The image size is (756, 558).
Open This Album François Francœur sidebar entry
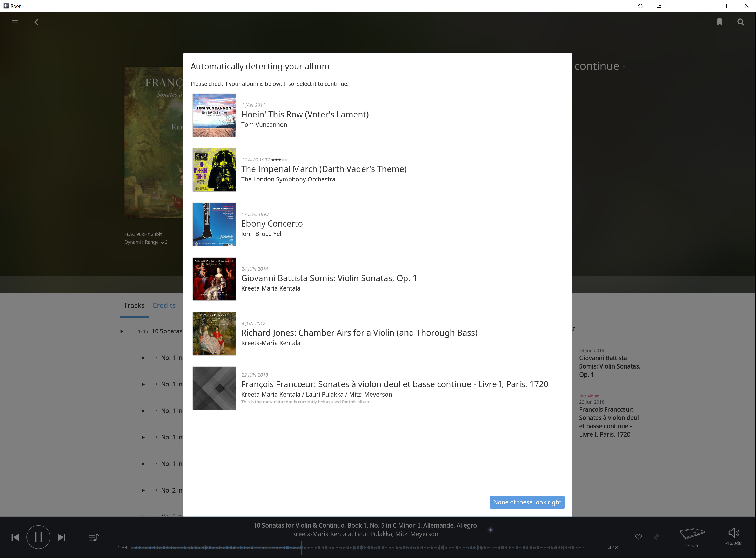pos(609,416)
